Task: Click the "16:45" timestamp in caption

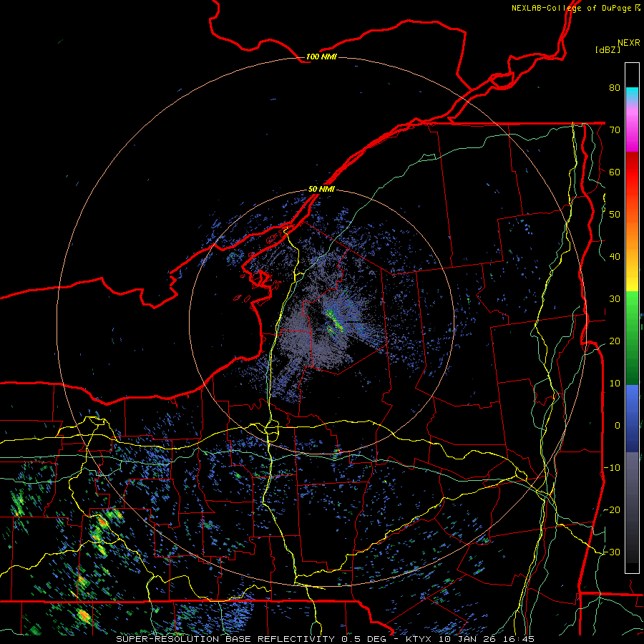Action: pos(517,639)
